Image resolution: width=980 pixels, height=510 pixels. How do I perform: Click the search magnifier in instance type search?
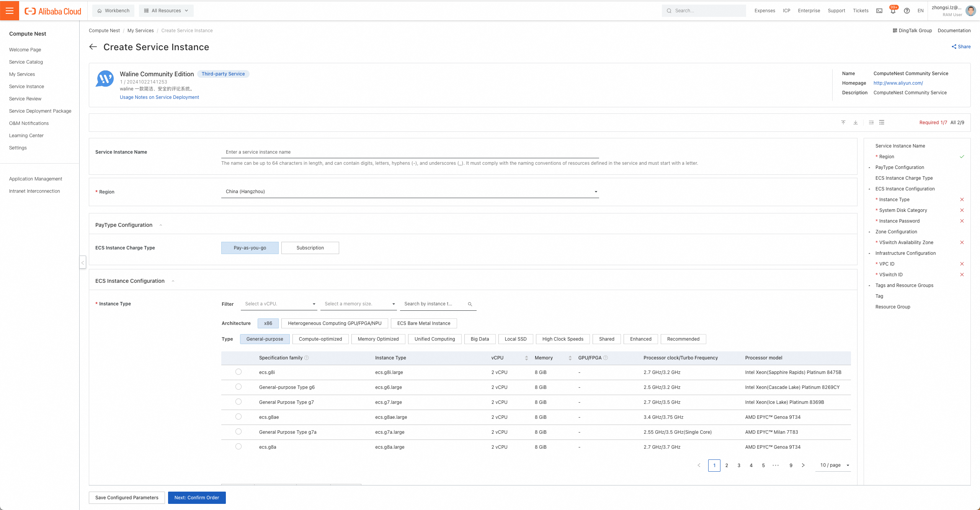pyautogui.click(x=470, y=304)
